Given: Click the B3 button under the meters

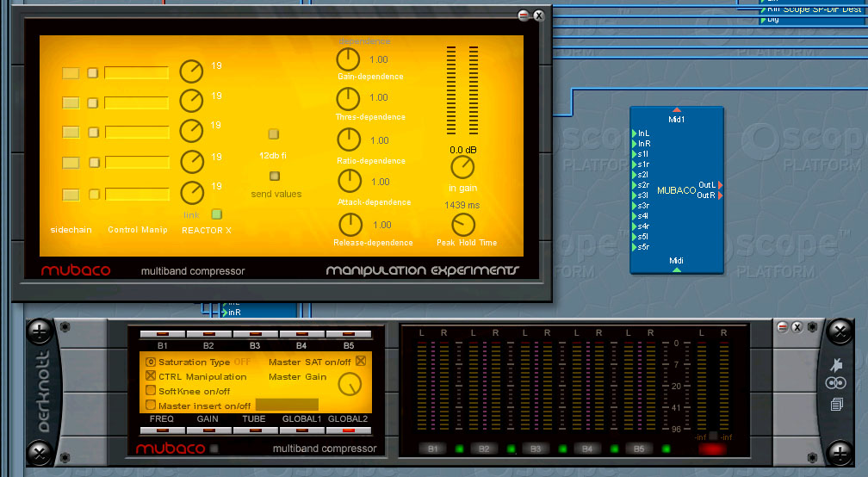Looking at the screenshot, I should (x=536, y=449).
